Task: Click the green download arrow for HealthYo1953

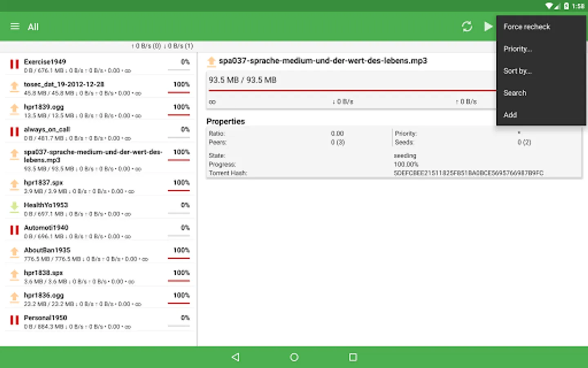Action: point(14,207)
